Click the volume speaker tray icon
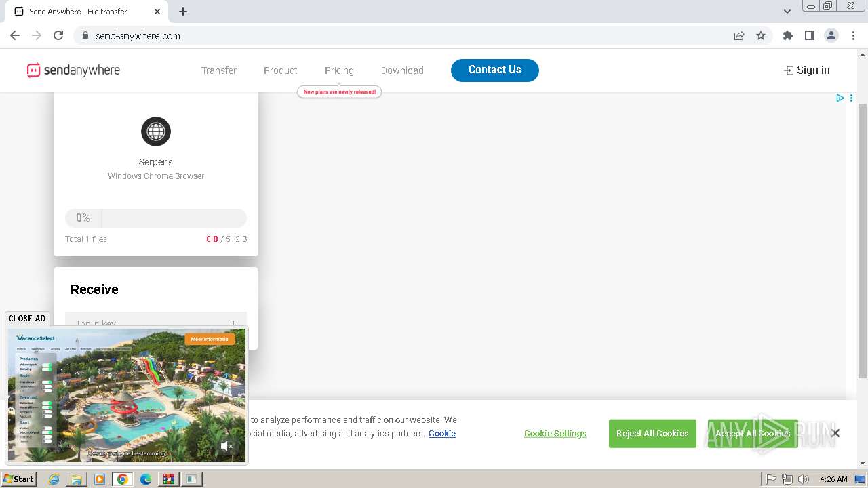 [804, 479]
